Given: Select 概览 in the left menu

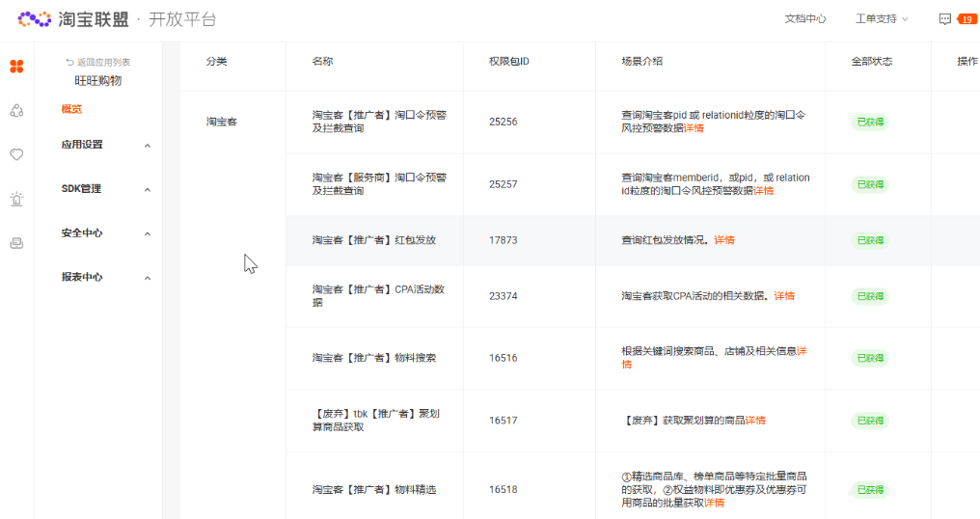Looking at the screenshot, I should [71, 109].
